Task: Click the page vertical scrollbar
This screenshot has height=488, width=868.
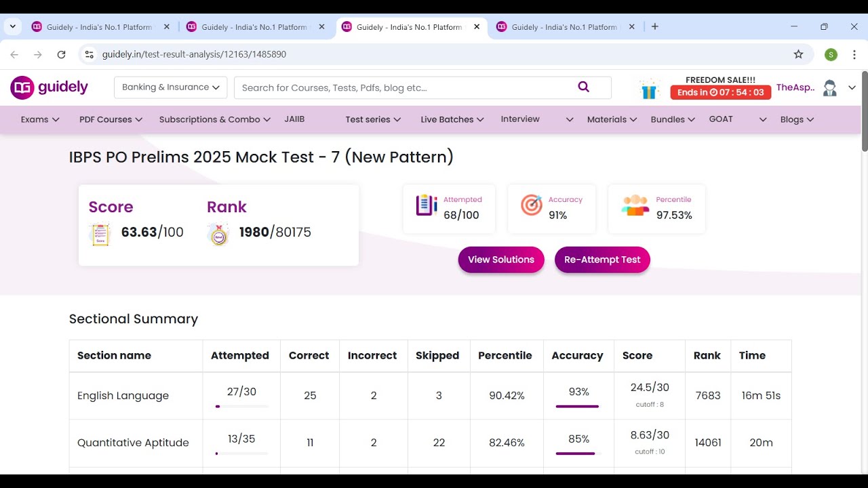Action: (864, 112)
